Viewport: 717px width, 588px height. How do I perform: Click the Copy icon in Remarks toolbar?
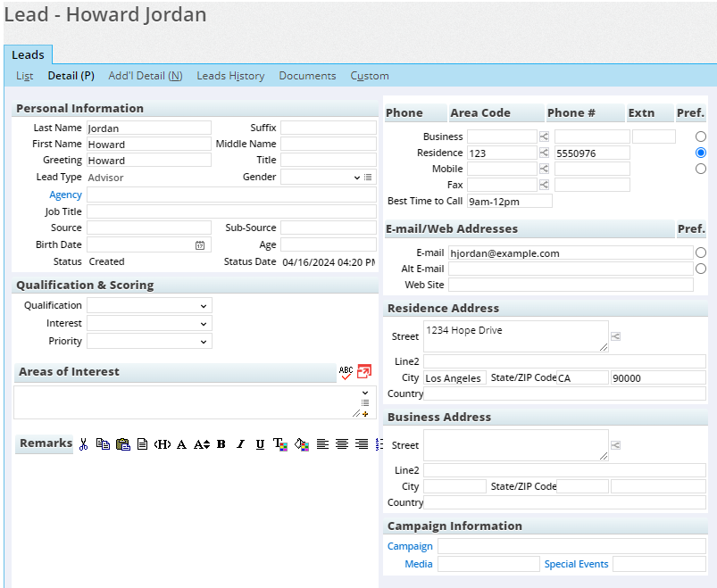(x=103, y=443)
